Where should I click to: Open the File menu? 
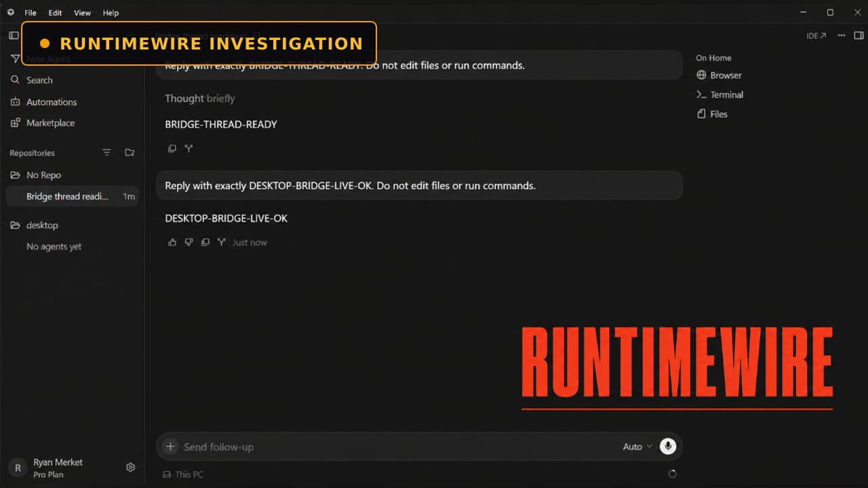pyautogui.click(x=31, y=13)
